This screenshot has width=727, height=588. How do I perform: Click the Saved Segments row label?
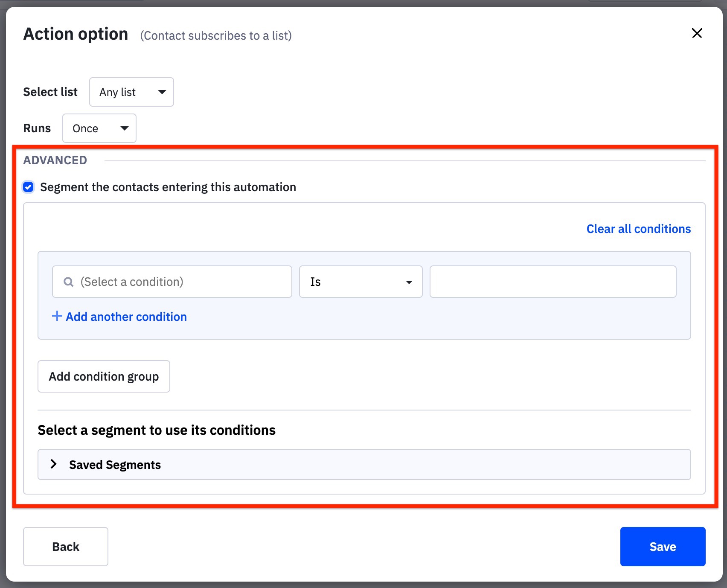click(115, 465)
